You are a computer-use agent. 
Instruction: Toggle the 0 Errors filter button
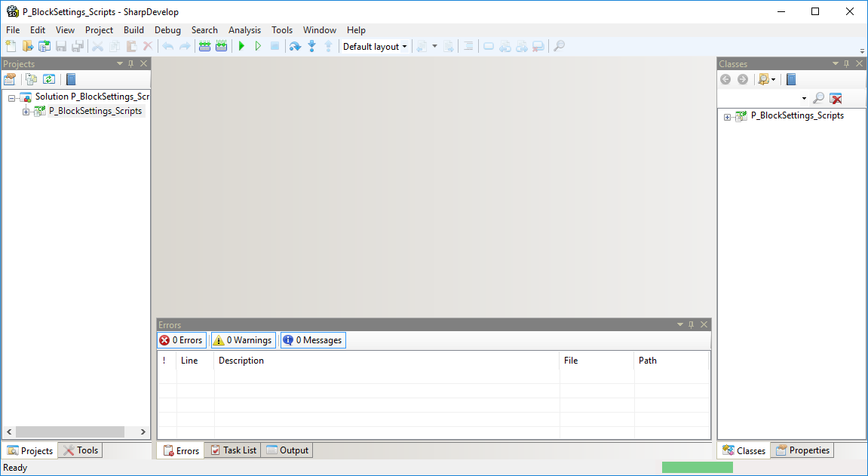pos(181,340)
